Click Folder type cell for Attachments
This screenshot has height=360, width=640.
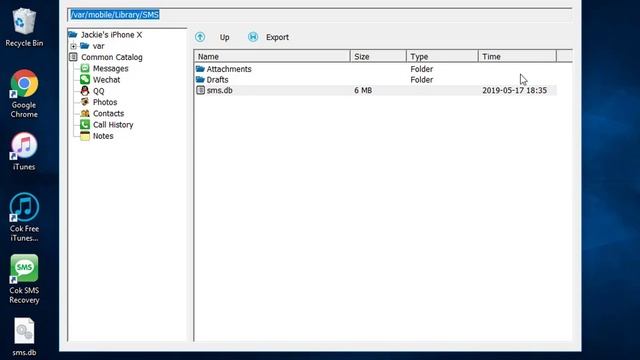click(422, 69)
